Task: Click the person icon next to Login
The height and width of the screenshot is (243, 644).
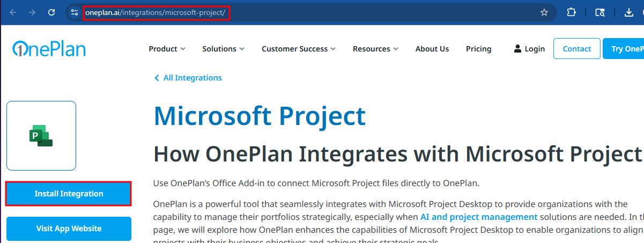Action: 517,49
